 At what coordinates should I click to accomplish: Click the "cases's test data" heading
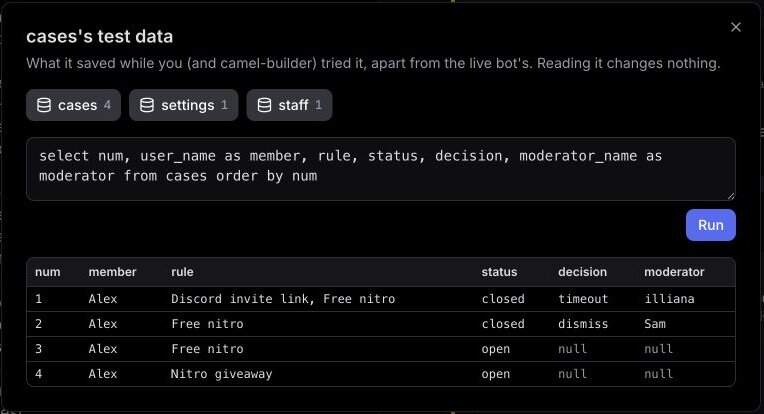click(99, 37)
